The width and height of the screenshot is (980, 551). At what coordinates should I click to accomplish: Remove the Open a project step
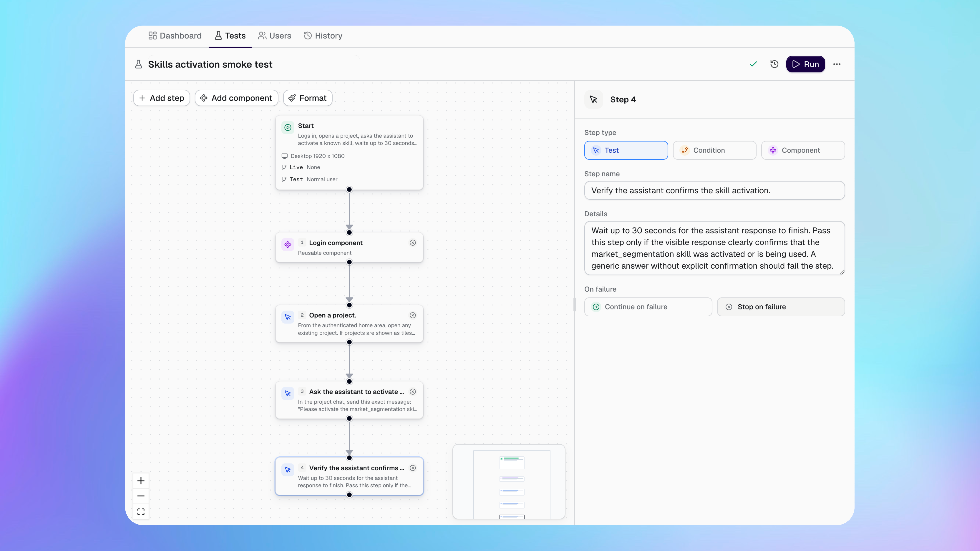point(413,316)
